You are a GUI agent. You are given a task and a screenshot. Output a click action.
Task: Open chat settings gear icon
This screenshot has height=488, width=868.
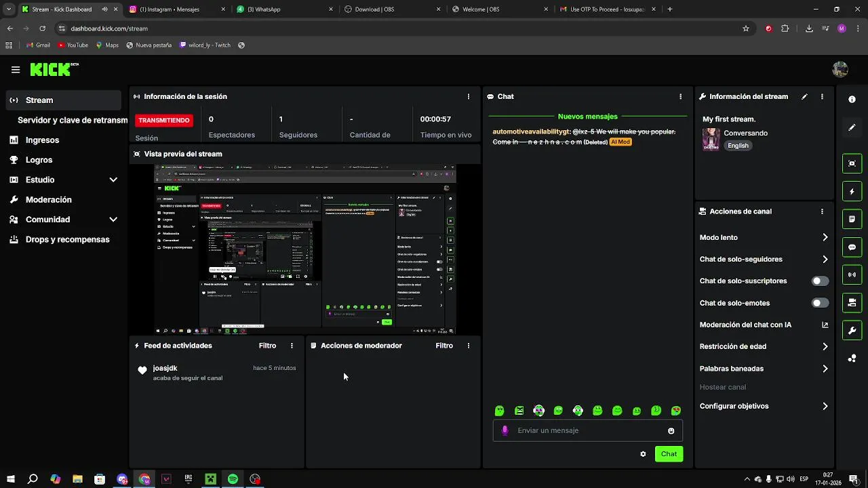click(x=643, y=454)
